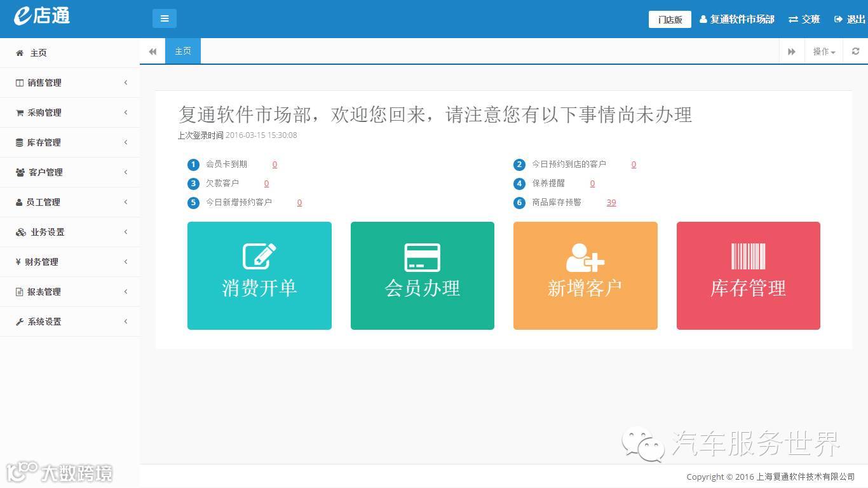The image size is (868, 488).
Task: Click the 门店版 button
Action: [670, 20]
